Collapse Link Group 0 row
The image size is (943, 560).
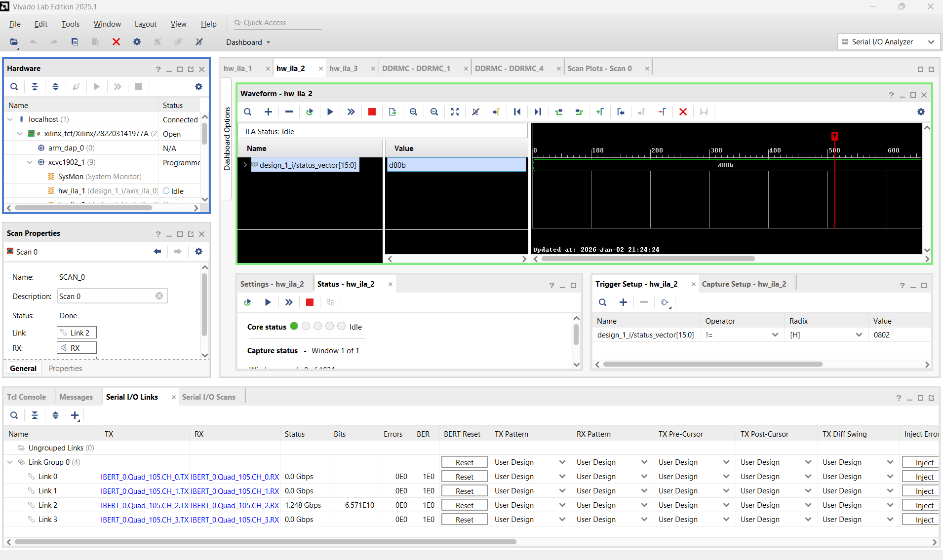click(x=10, y=462)
